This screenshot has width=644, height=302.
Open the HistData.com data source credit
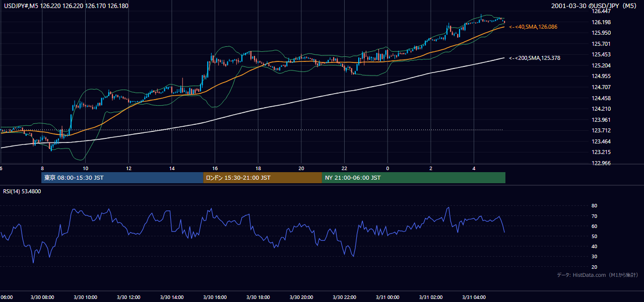tap(598, 275)
